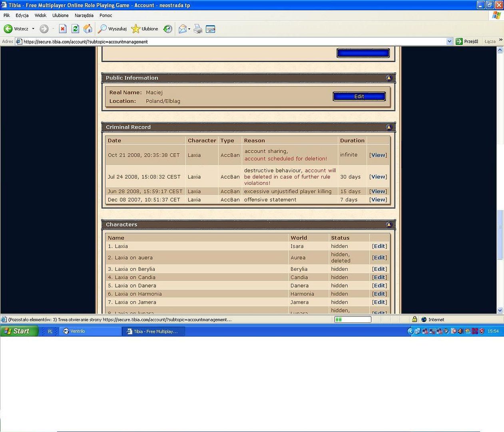Expand hidden system tray icons arrow
Viewport: 504px width, 432px height.
[x=410, y=331]
